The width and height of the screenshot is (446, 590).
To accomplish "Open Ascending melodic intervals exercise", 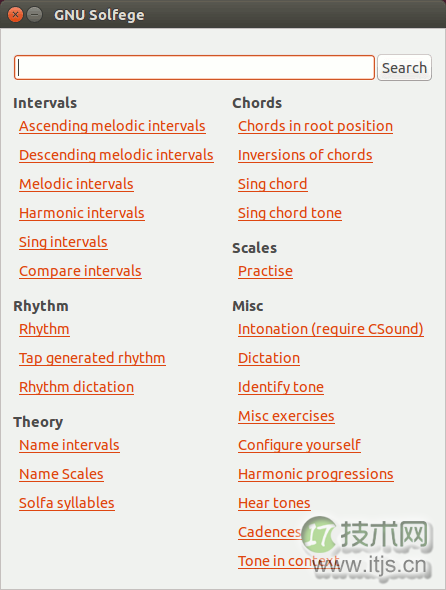I will pos(112,126).
